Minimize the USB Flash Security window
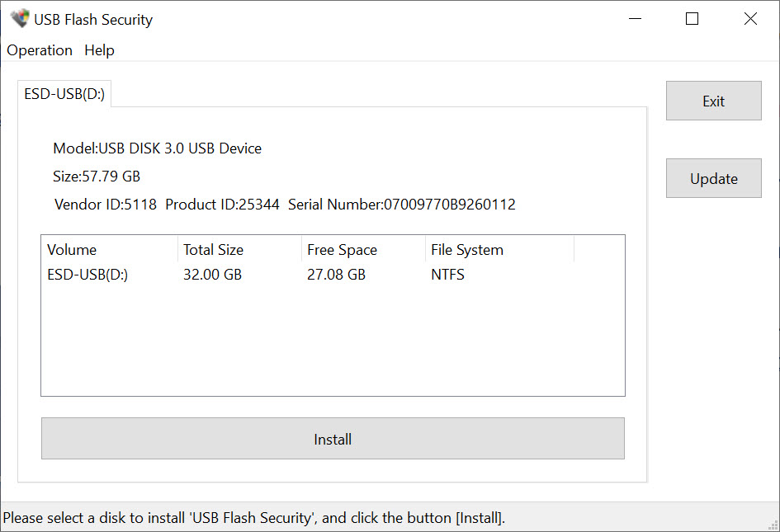Screen dimensions: 780x532 click(635, 19)
